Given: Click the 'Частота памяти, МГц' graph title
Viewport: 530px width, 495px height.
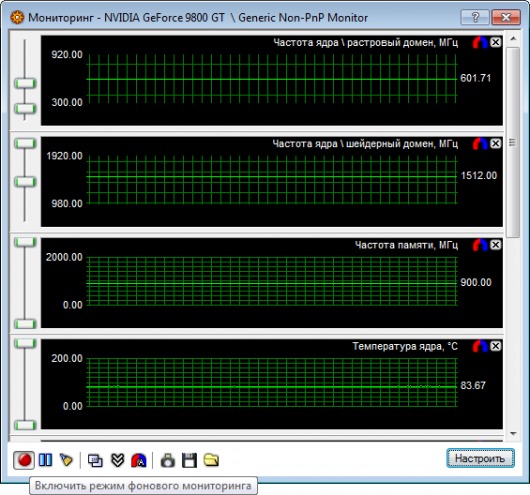Looking at the screenshot, I should coord(406,245).
